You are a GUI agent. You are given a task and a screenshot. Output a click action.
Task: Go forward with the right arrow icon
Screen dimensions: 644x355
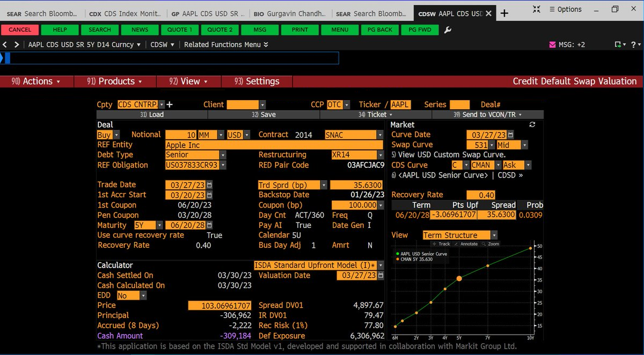click(17, 45)
